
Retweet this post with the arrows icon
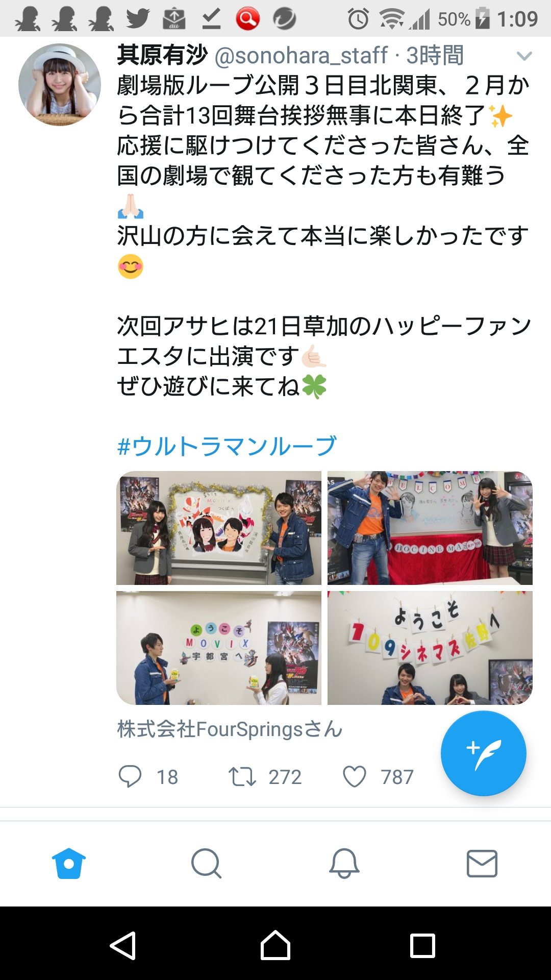(x=242, y=776)
